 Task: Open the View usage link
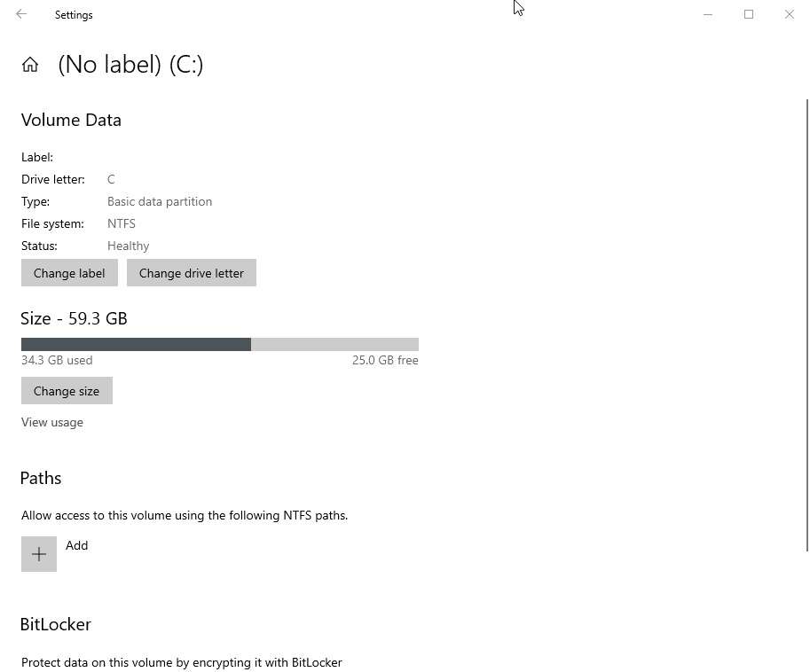click(x=51, y=422)
